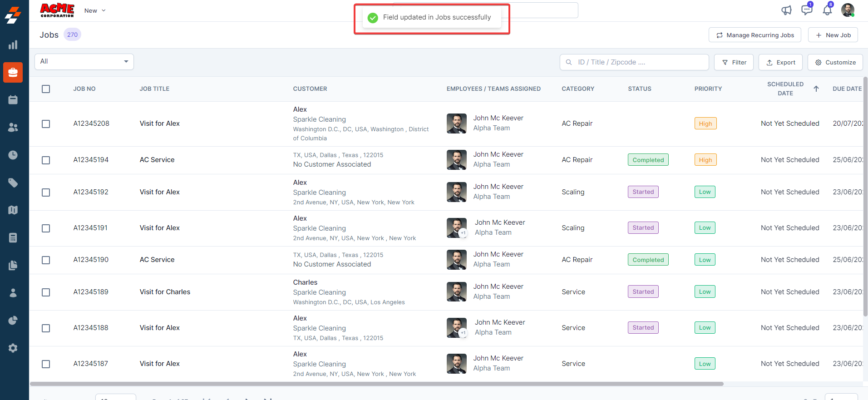Viewport: 868px width, 400px height.
Task: Open the Jobs briefcase sidebar icon
Action: click(x=13, y=73)
